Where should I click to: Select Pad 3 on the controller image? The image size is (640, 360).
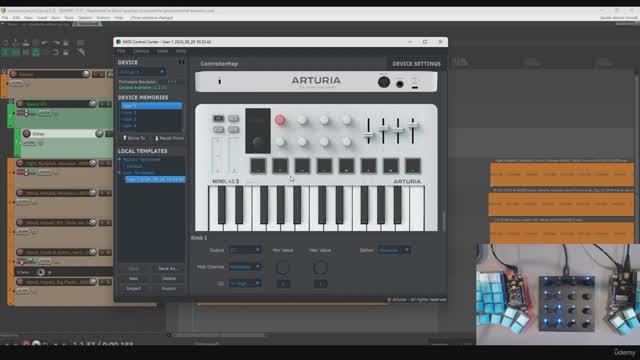(302, 166)
